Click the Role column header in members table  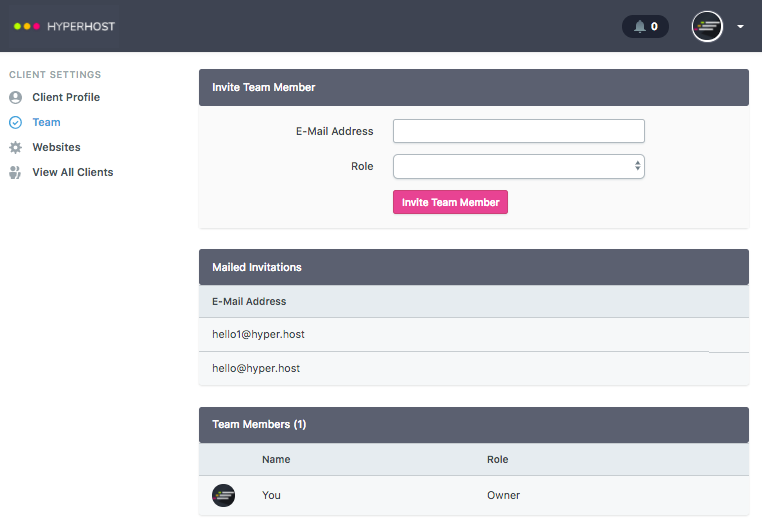(498, 459)
